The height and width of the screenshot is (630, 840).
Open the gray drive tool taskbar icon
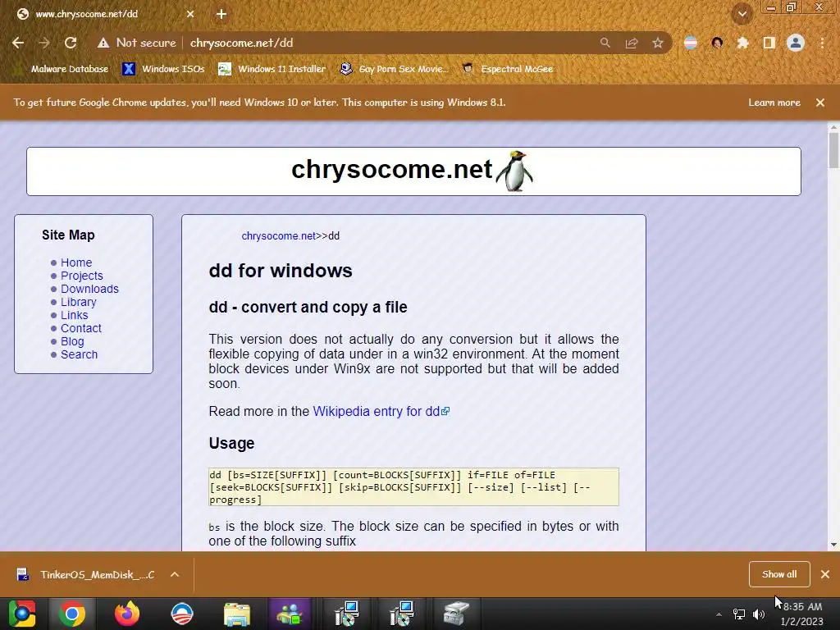click(456, 614)
